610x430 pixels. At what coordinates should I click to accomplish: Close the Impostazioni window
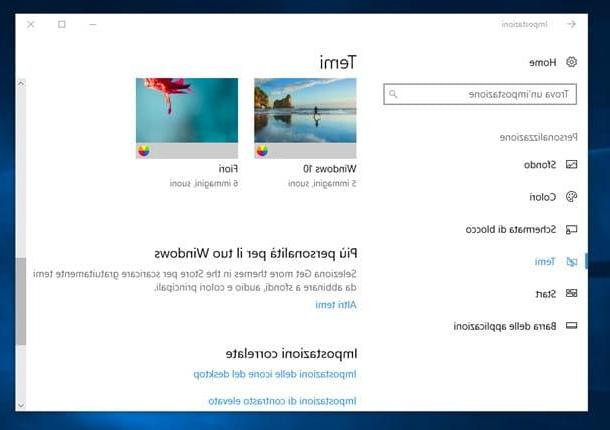(31, 25)
